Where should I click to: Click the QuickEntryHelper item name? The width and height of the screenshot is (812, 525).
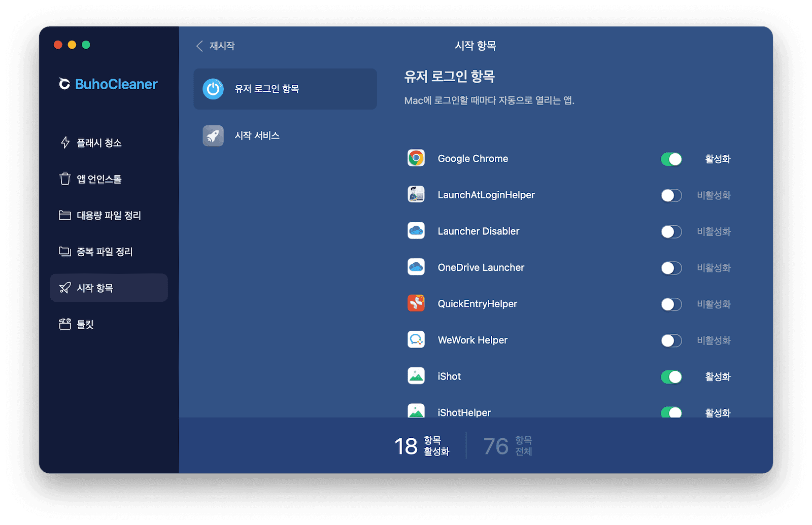point(478,303)
